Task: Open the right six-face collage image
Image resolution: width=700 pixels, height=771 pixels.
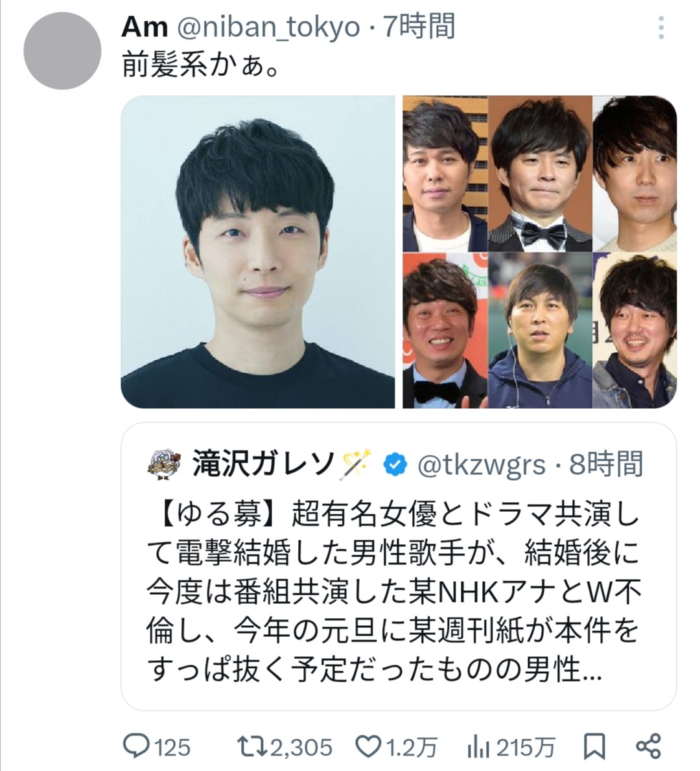Action: tap(540, 252)
